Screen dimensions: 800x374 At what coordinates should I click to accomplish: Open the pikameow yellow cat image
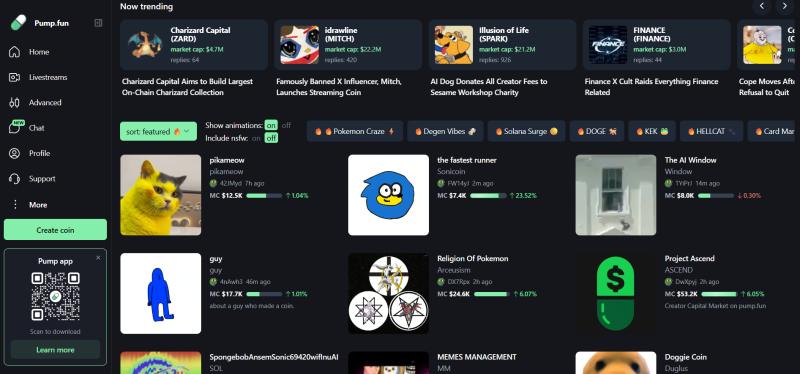161,195
